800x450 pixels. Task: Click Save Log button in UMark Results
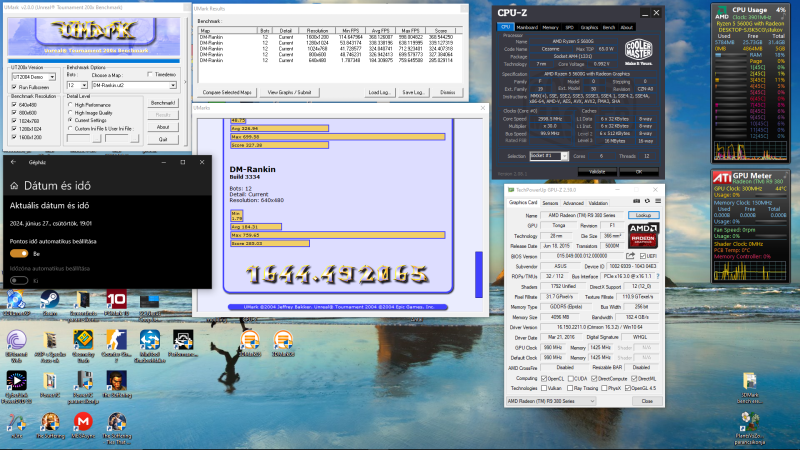pyautogui.click(x=413, y=92)
